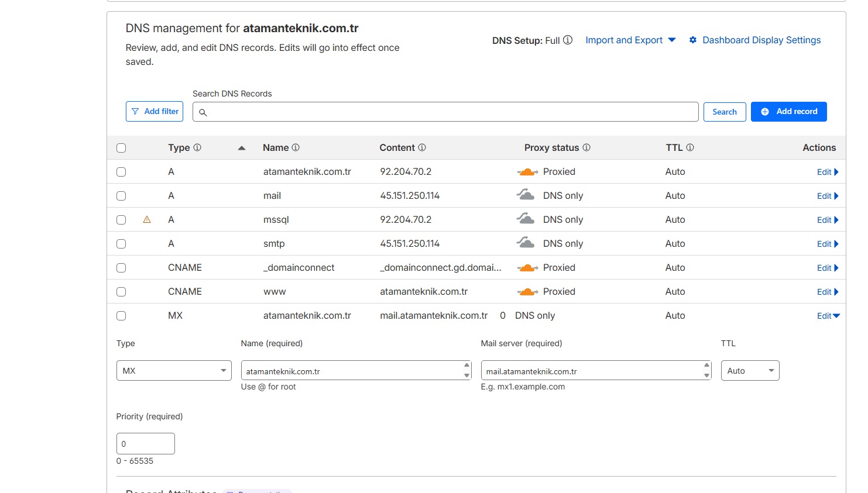Open the record Type MX dropdown
The image size is (868, 493).
(174, 371)
